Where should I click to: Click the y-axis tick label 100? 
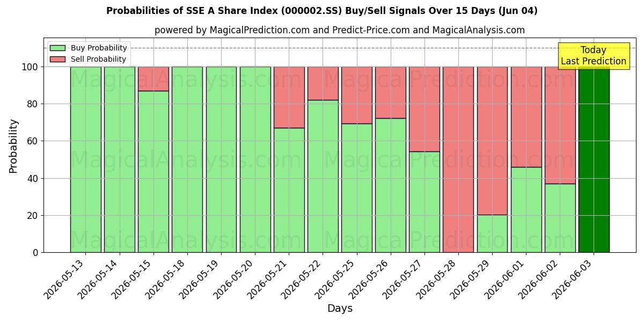[30, 67]
